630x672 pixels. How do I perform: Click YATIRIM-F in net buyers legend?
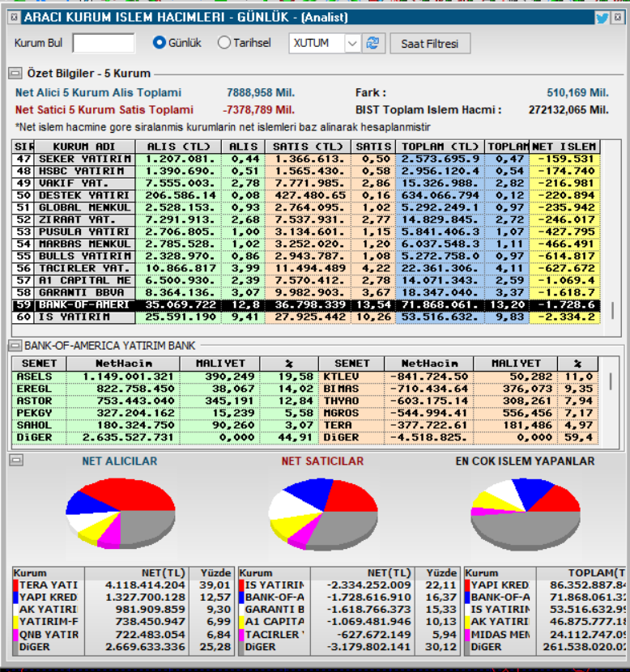(x=49, y=622)
